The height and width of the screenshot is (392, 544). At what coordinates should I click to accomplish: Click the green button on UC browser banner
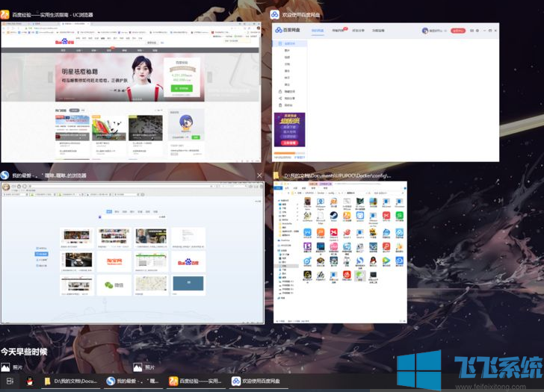(182, 88)
